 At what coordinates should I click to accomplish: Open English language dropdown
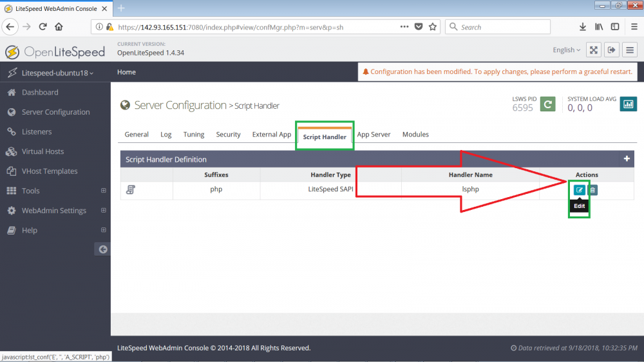pyautogui.click(x=566, y=50)
